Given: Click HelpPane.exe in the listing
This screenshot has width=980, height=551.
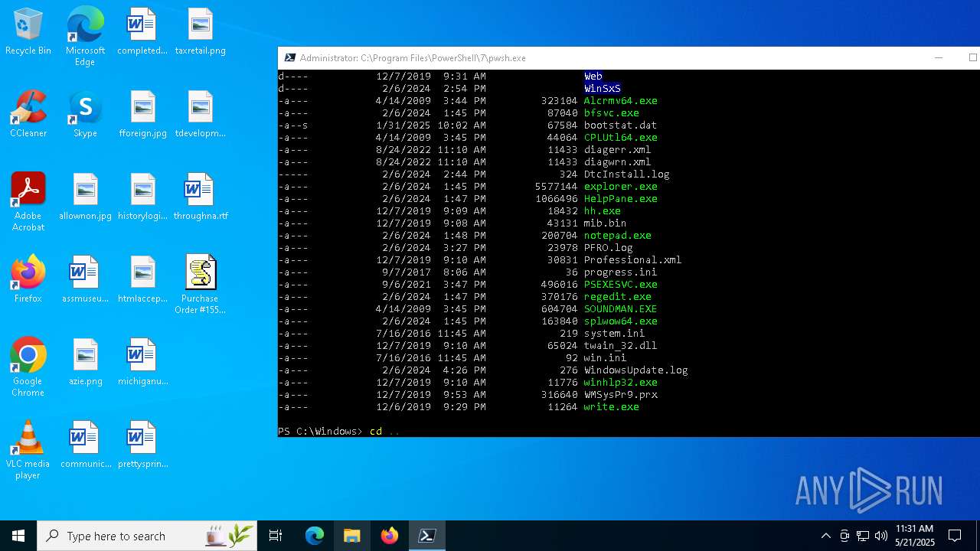Looking at the screenshot, I should pos(620,198).
